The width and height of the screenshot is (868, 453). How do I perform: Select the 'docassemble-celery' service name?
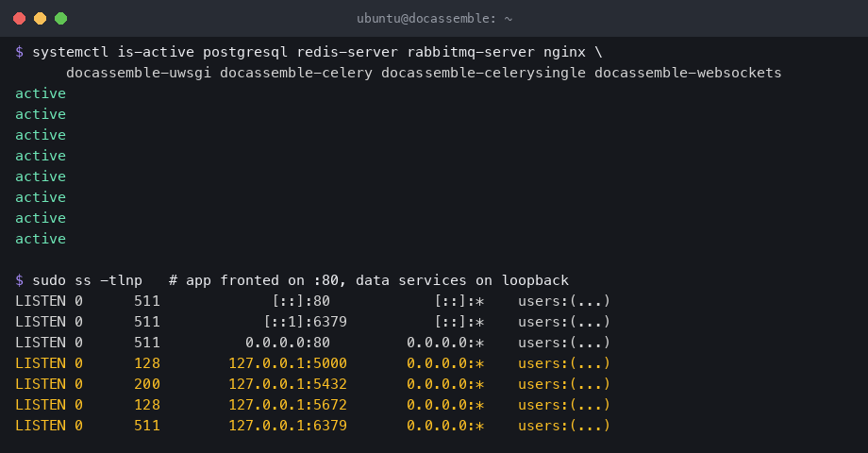[x=296, y=73]
